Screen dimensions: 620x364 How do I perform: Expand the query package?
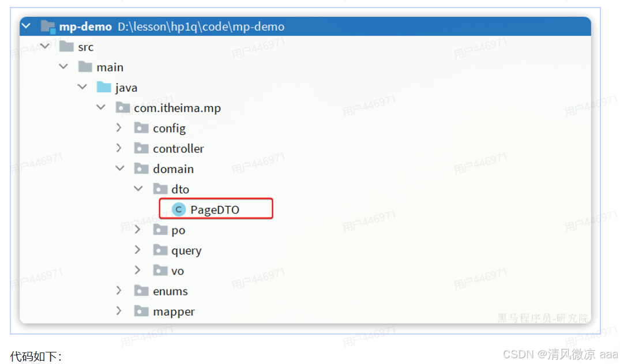[137, 250]
